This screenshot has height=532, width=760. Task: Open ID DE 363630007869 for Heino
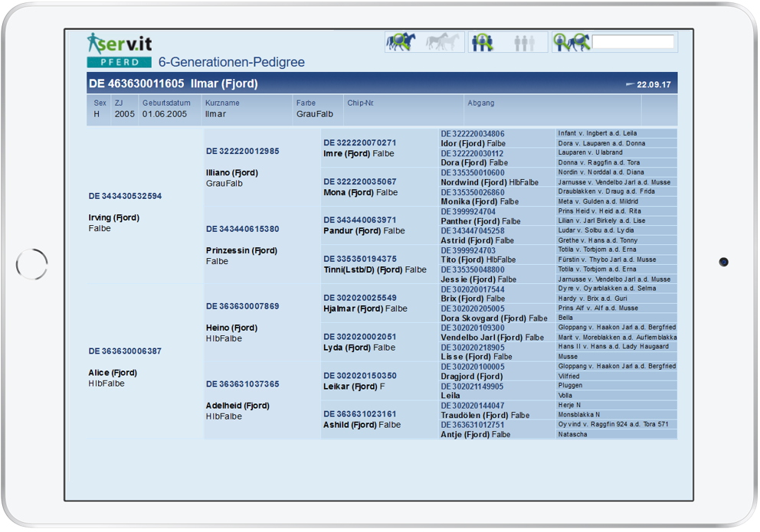tap(242, 306)
